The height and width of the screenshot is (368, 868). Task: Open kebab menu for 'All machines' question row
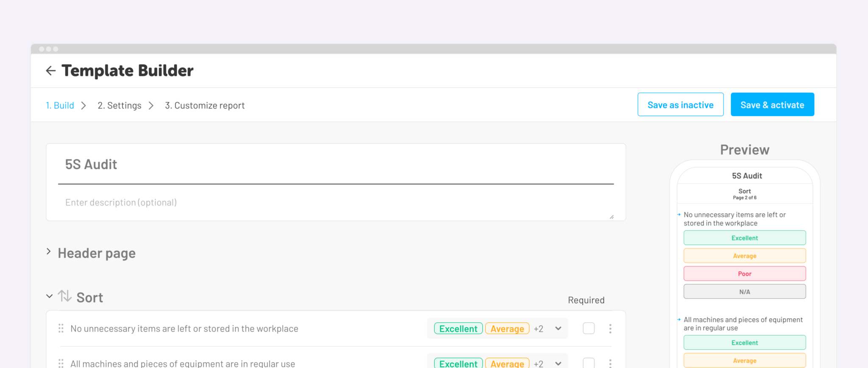point(610,363)
